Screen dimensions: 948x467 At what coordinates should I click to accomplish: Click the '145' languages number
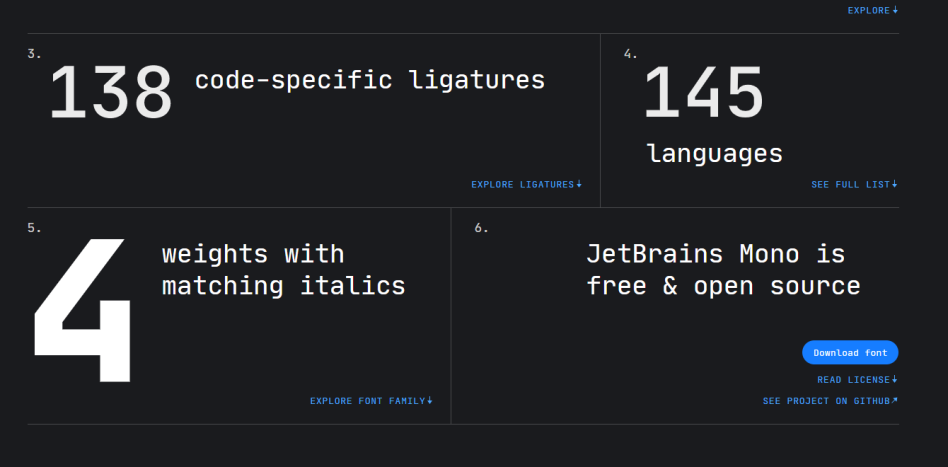[703, 92]
